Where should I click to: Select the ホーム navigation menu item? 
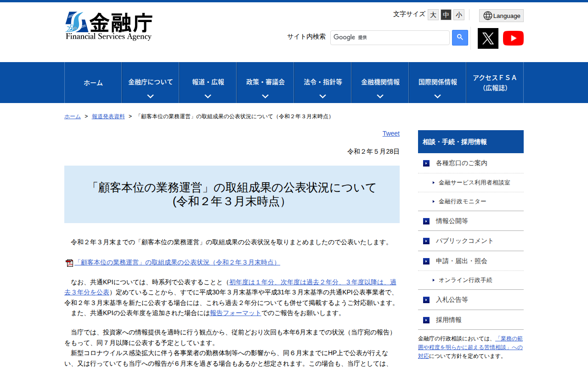93,82
